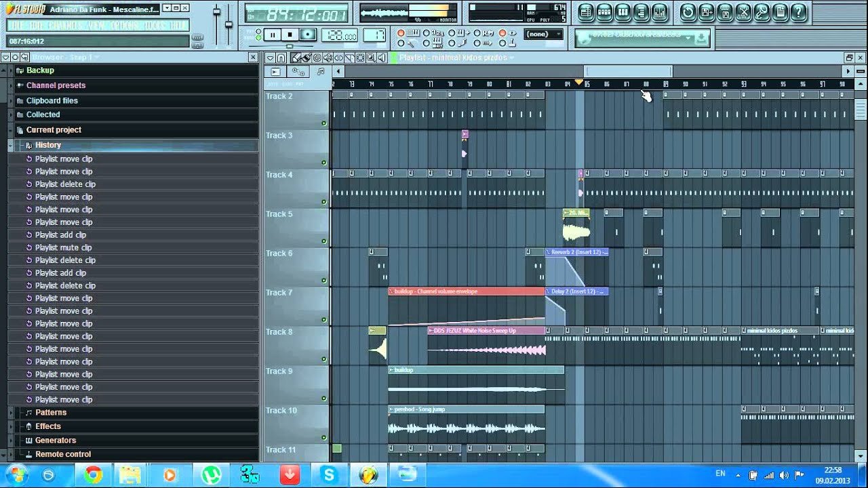Open the Playlist window from top toolbar
Image resolution: width=868 pixels, height=488 pixels.
click(586, 12)
